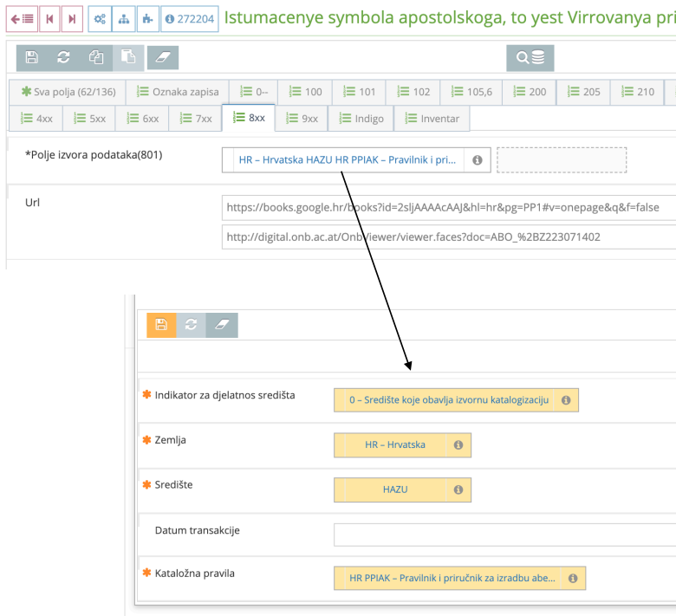Click info icon beside field 801 value

pyautogui.click(x=477, y=160)
